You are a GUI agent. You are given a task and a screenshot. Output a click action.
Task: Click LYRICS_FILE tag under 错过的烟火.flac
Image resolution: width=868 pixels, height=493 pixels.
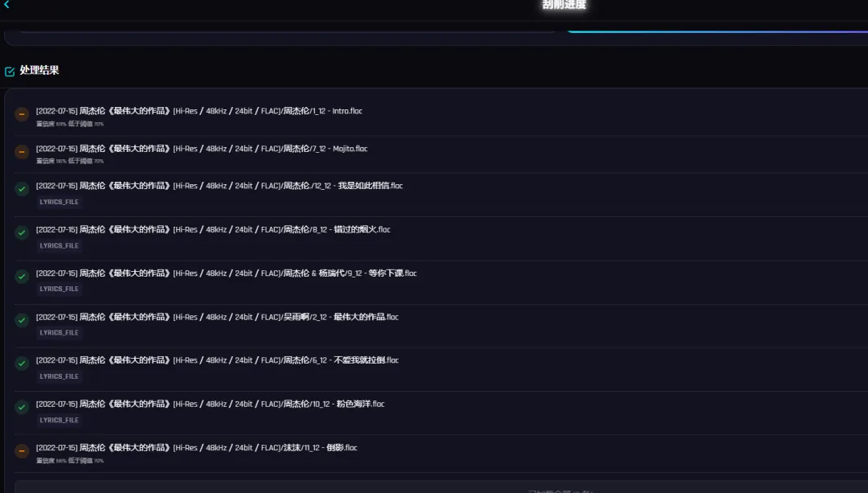pyautogui.click(x=59, y=246)
